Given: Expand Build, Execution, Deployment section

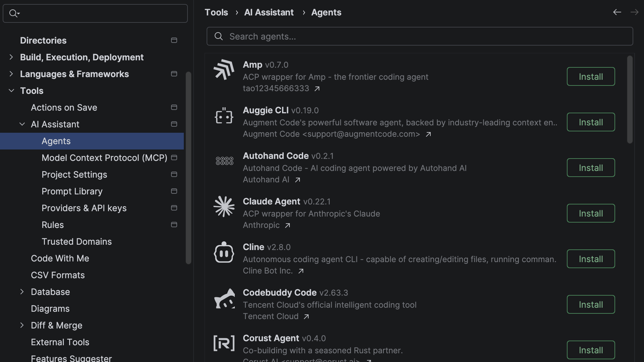Looking at the screenshot, I should point(11,57).
